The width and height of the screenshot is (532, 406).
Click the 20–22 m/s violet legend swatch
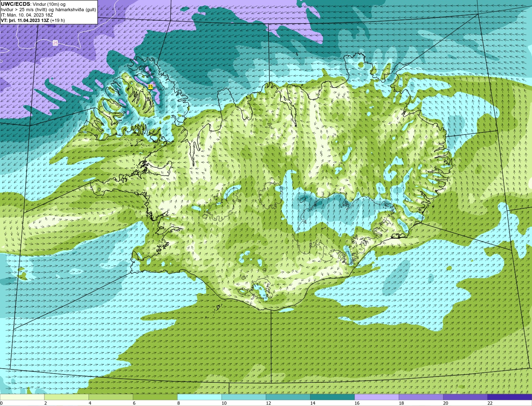click(465, 397)
